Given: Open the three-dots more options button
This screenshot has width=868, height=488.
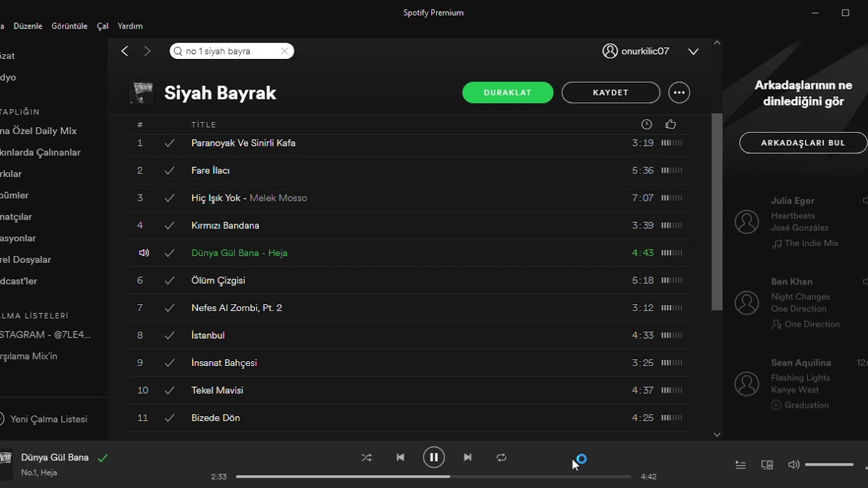Looking at the screenshot, I should 679,92.
